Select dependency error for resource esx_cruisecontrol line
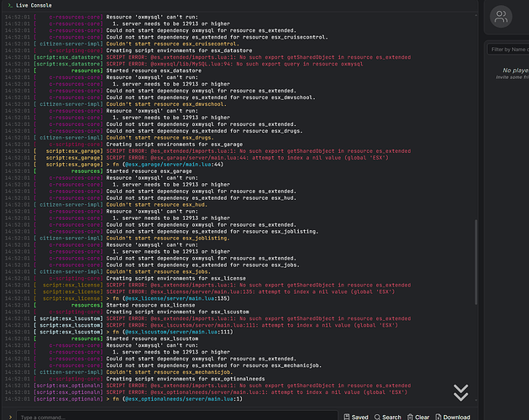Viewport: 529px width, 420px height. point(217,37)
